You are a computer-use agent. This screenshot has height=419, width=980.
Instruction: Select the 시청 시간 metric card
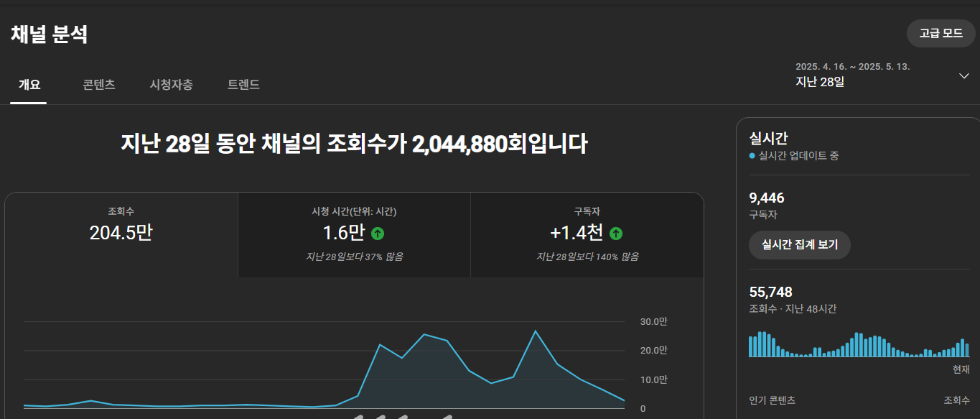point(354,234)
